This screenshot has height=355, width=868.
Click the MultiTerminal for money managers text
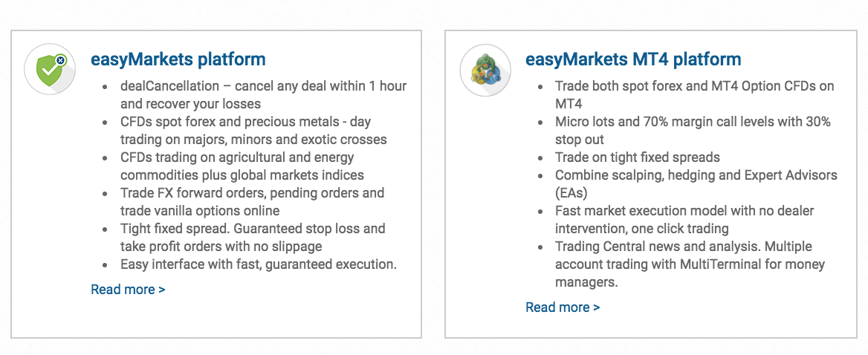pyautogui.click(x=690, y=273)
